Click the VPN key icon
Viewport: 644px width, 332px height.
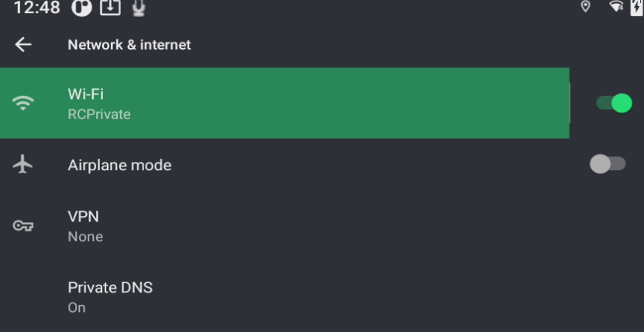point(23,226)
